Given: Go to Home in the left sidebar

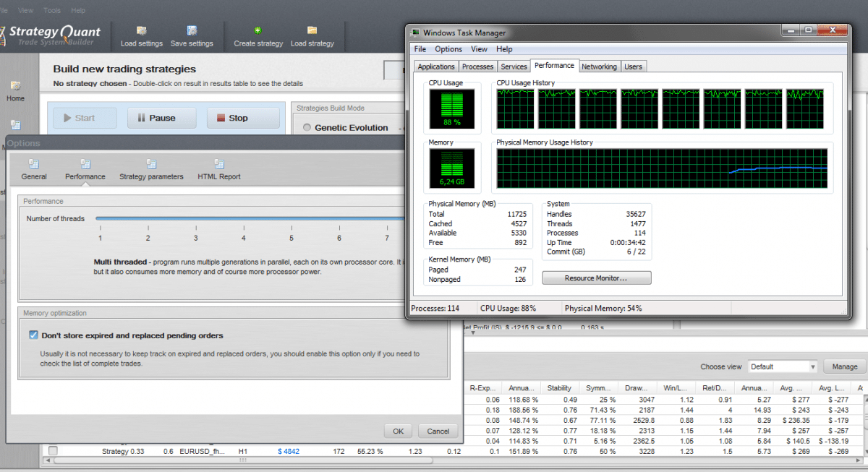Looking at the screenshot, I should (15, 91).
